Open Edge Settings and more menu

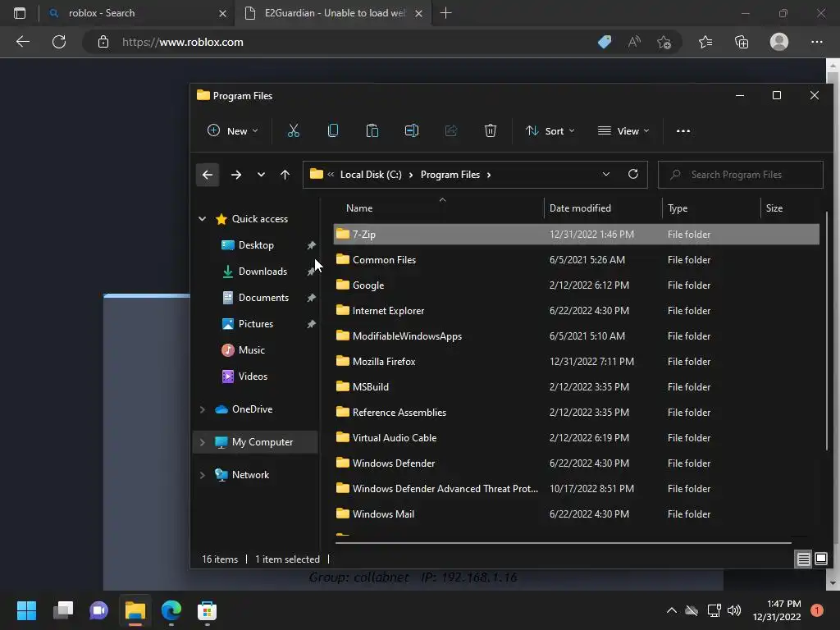click(x=816, y=42)
